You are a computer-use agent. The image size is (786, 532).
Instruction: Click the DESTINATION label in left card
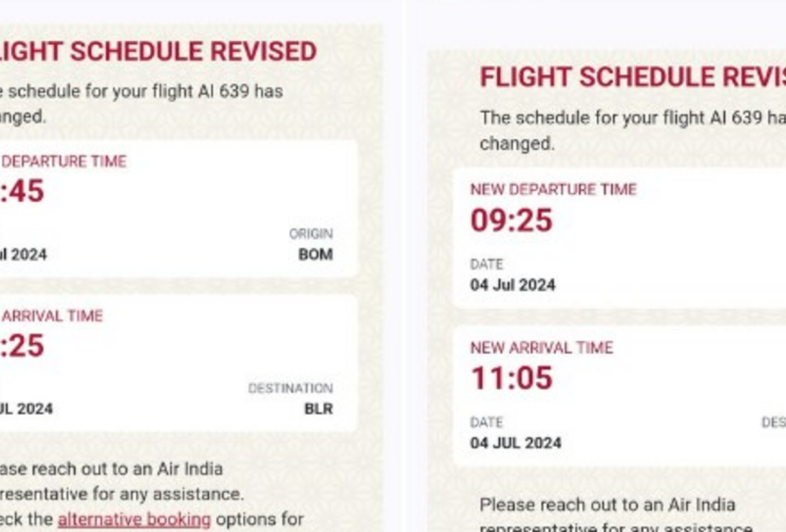click(291, 388)
